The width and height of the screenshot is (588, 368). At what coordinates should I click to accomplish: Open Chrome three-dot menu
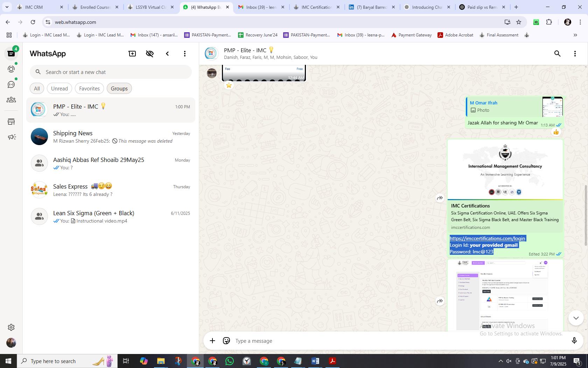[580, 22]
